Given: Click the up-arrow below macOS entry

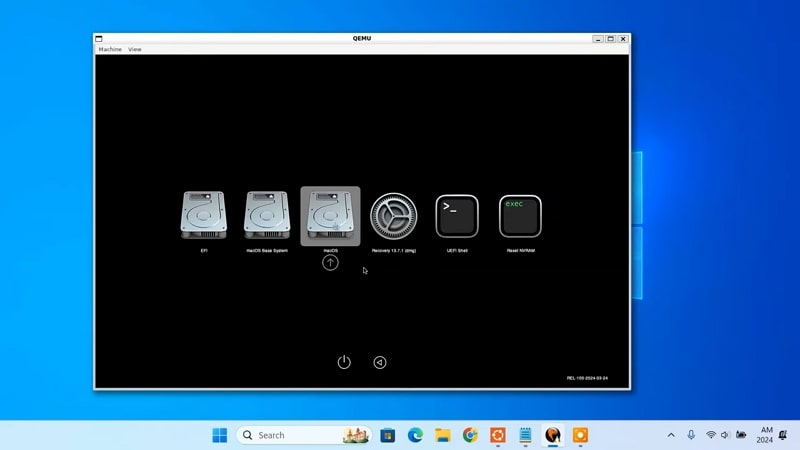Looking at the screenshot, I should tap(330, 263).
